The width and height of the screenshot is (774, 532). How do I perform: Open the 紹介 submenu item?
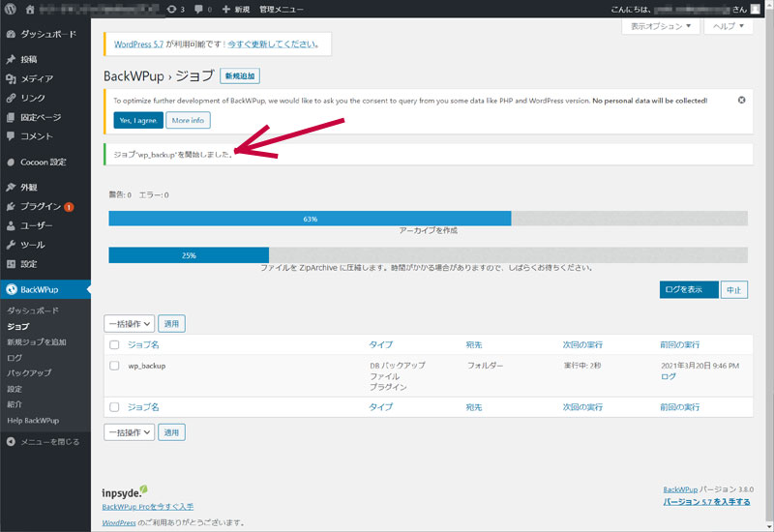(15, 404)
